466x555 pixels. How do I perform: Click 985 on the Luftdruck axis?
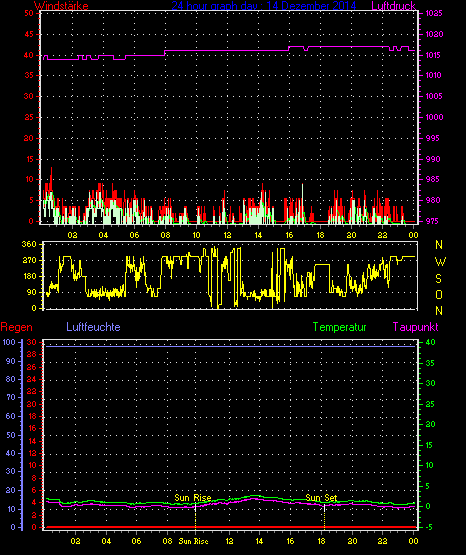(433, 179)
